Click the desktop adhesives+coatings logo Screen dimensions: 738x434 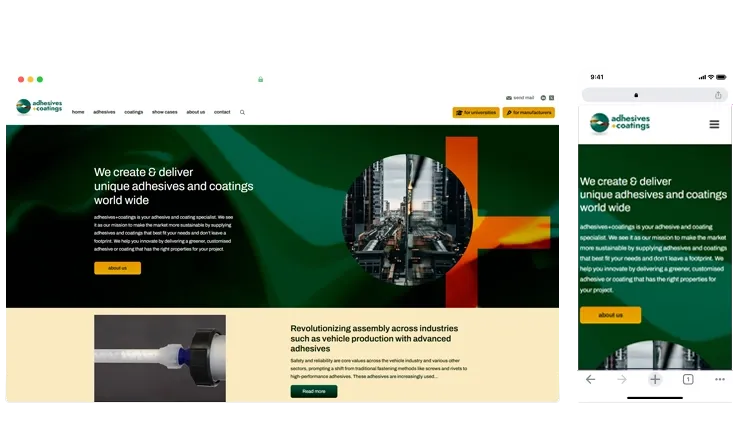[x=39, y=106]
